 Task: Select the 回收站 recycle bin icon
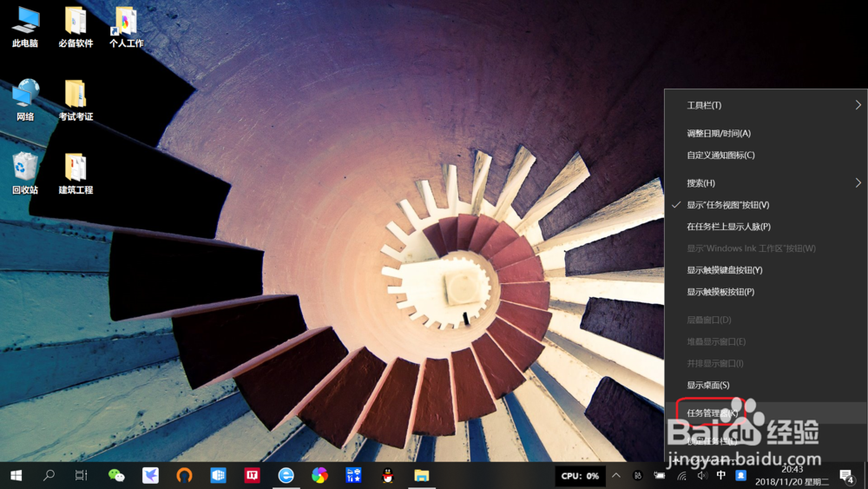click(25, 173)
